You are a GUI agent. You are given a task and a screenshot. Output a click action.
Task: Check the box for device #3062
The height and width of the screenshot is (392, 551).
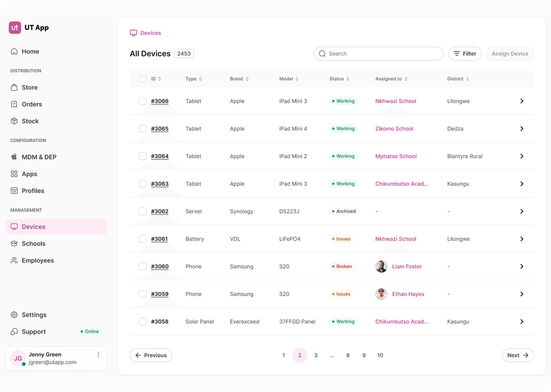pyautogui.click(x=143, y=211)
